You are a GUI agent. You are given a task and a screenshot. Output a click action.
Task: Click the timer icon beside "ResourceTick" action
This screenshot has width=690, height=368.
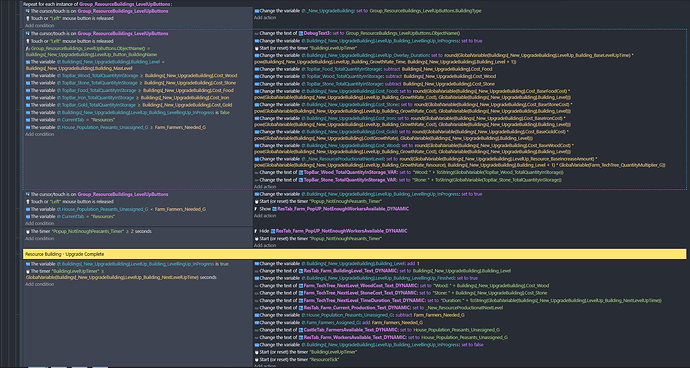click(x=257, y=360)
